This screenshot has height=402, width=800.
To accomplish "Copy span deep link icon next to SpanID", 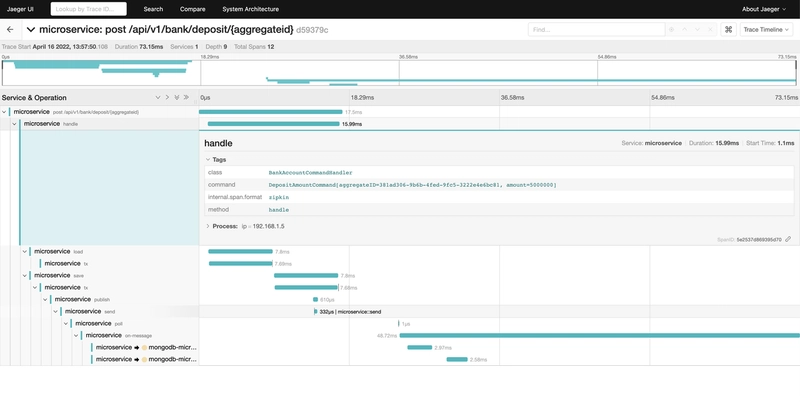I will pyautogui.click(x=788, y=240).
